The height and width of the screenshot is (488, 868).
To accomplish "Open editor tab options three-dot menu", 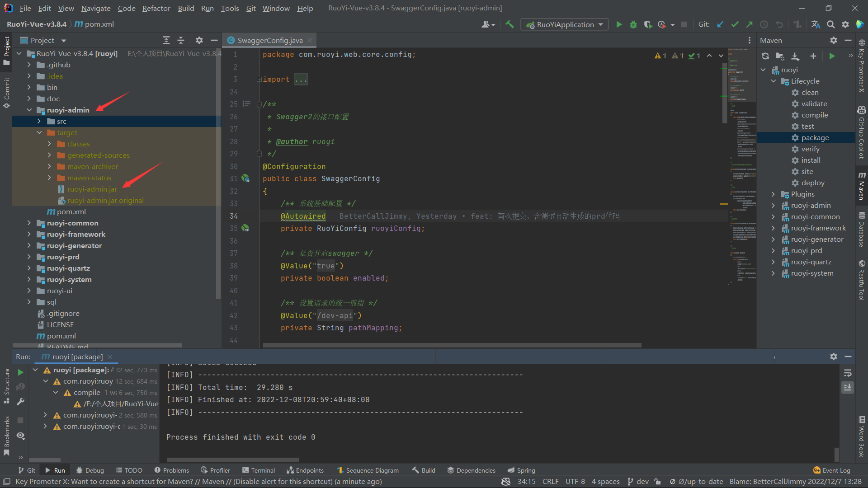I will click(750, 40).
